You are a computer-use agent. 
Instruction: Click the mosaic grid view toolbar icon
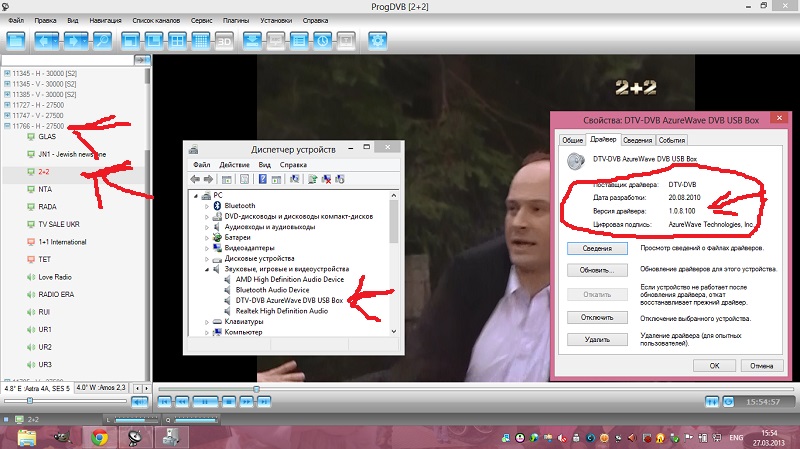point(201,40)
